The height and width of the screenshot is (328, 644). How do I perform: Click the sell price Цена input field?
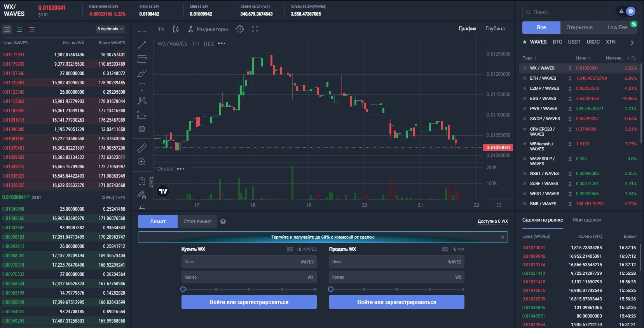(x=397, y=262)
